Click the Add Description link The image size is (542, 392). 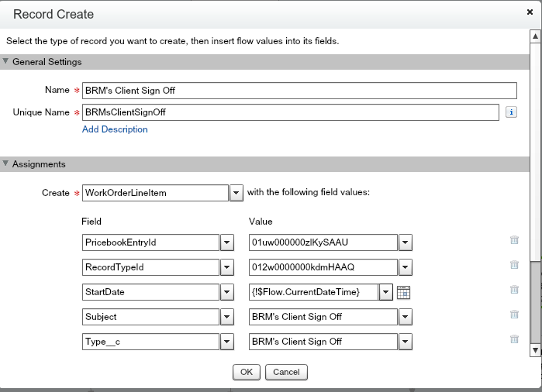pos(115,129)
